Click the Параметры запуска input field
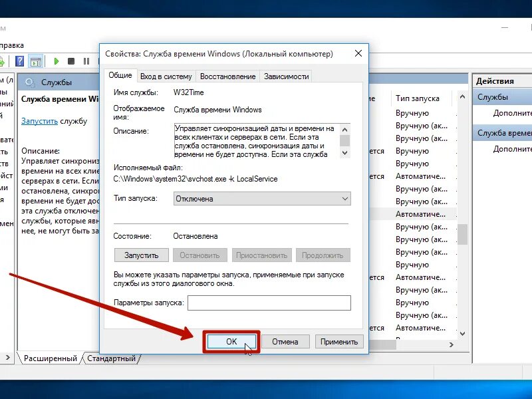Viewport: 532px width, 399px height. point(269,303)
